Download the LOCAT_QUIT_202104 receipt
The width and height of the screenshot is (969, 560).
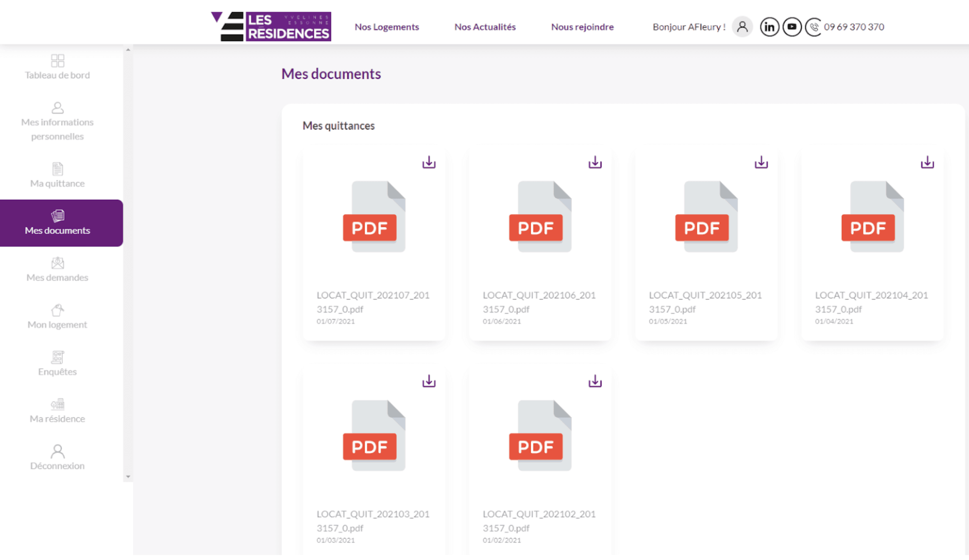point(927,162)
